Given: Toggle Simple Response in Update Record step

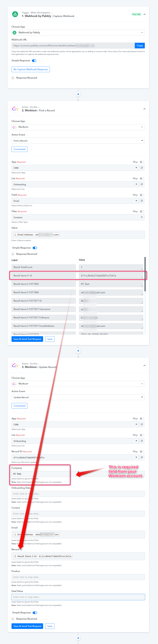Looking at the screenshot, I should [35, 612].
